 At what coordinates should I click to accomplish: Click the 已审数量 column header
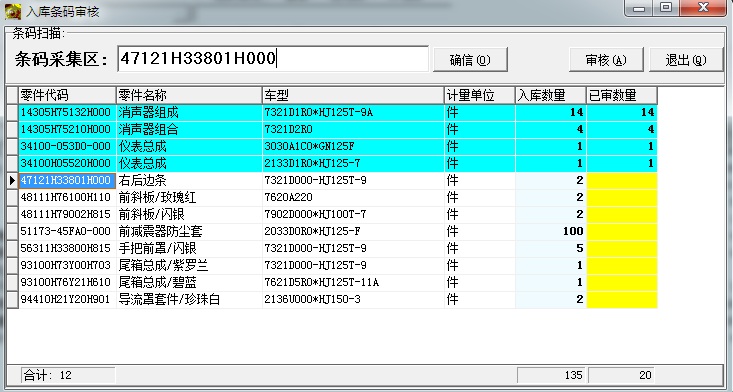[622, 95]
